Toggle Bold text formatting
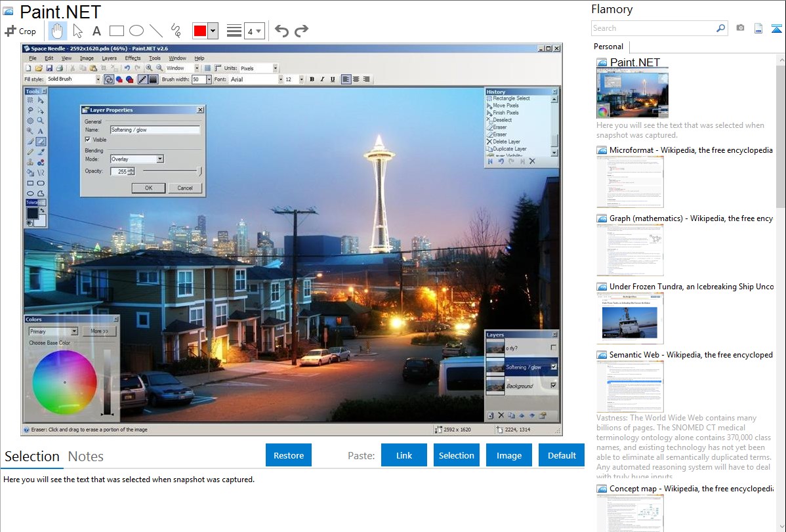 click(x=312, y=79)
